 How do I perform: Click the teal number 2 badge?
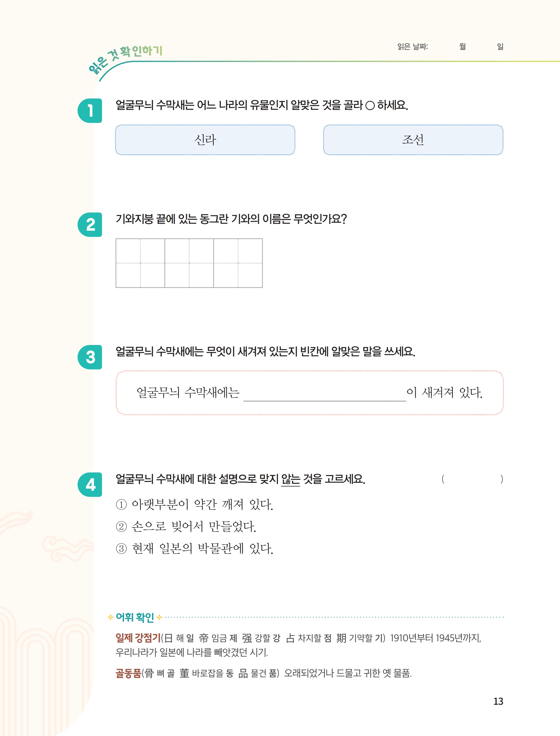click(x=90, y=225)
